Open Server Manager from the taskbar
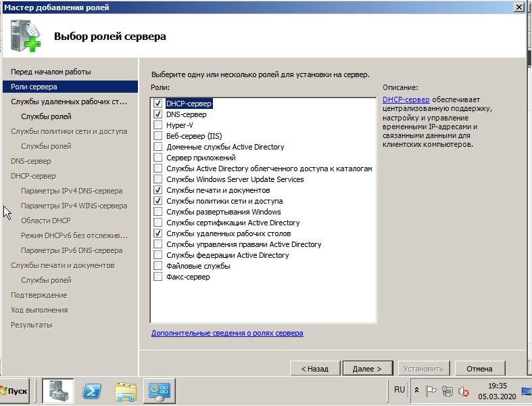The image size is (532, 406). (x=57, y=390)
